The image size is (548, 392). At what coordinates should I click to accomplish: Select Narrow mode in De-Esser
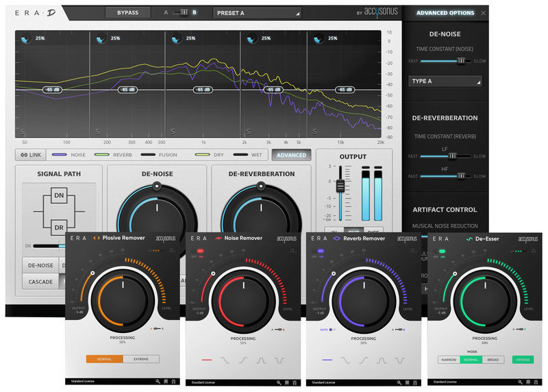tap(449, 360)
